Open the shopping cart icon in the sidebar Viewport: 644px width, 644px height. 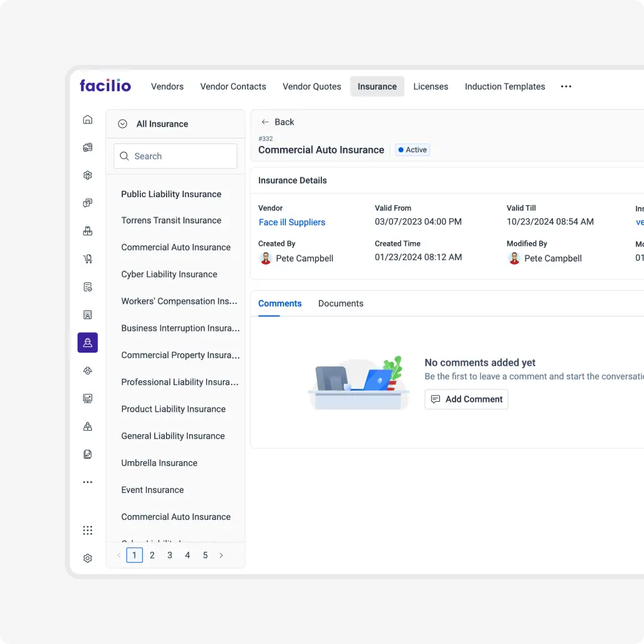click(x=87, y=258)
